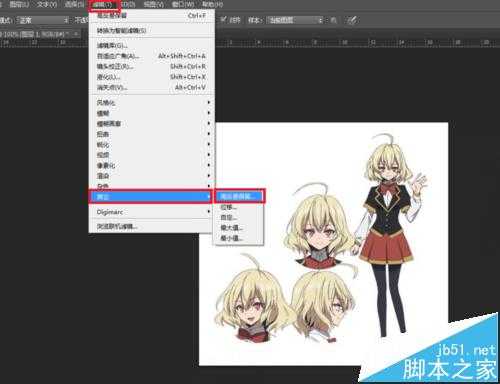
Task: Apply the last filter (Ctrl+F) entry
Action: pyautogui.click(x=152, y=15)
